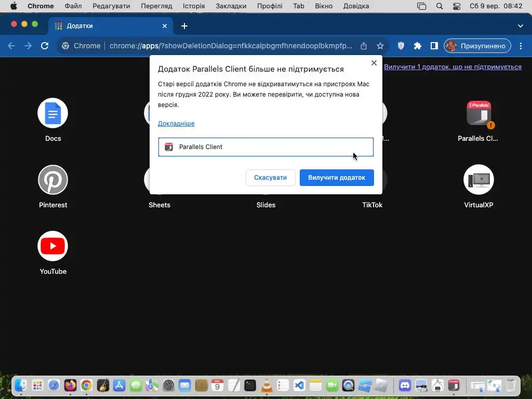Open the Docs app icon
Image resolution: width=532 pixels, height=399 pixels.
coord(52,113)
